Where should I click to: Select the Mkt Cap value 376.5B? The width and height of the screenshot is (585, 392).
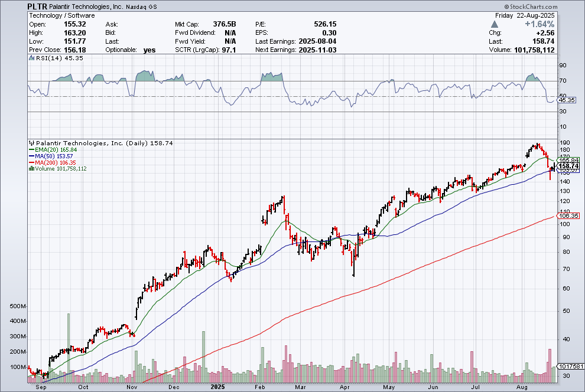point(225,24)
